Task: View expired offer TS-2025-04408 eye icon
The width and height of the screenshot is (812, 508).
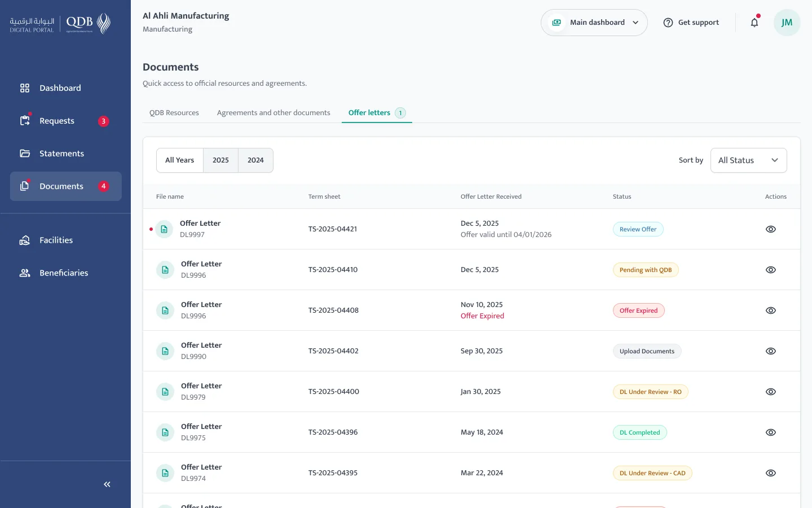Action: coord(771,310)
